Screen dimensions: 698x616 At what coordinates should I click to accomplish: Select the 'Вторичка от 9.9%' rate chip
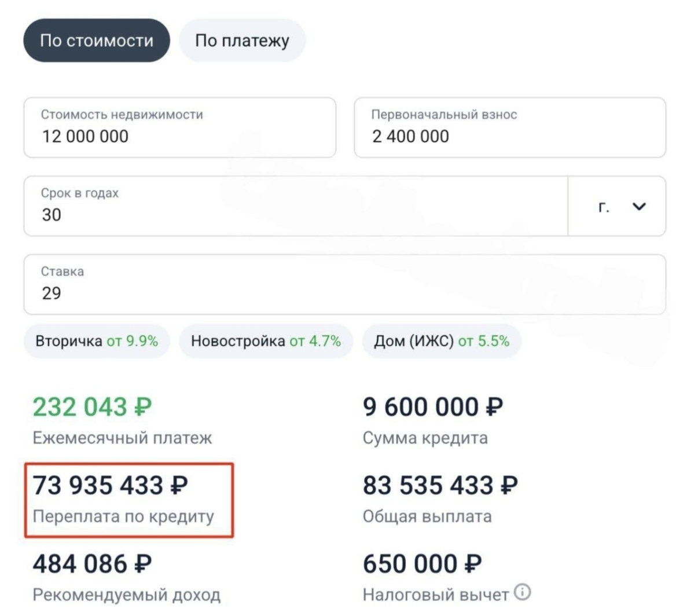[x=97, y=341]
